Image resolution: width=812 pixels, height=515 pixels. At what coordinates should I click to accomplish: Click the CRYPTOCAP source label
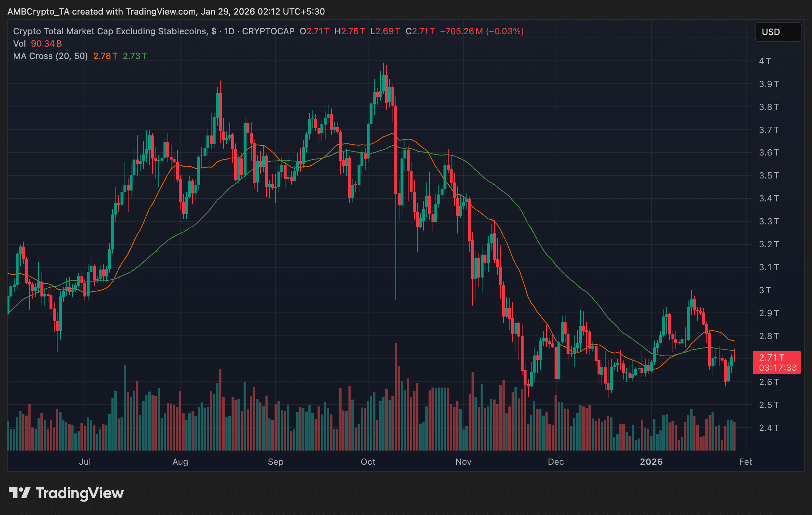coord(268,31)
